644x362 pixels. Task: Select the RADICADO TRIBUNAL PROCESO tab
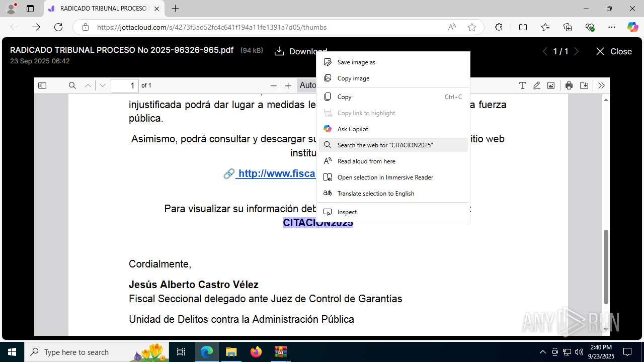[x=104, y=9]
